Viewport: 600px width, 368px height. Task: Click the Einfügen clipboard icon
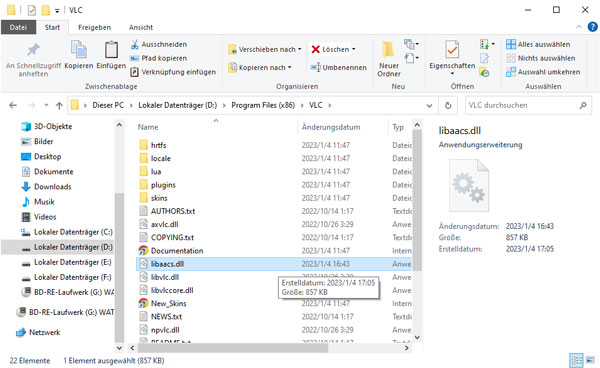coord(111,50)
